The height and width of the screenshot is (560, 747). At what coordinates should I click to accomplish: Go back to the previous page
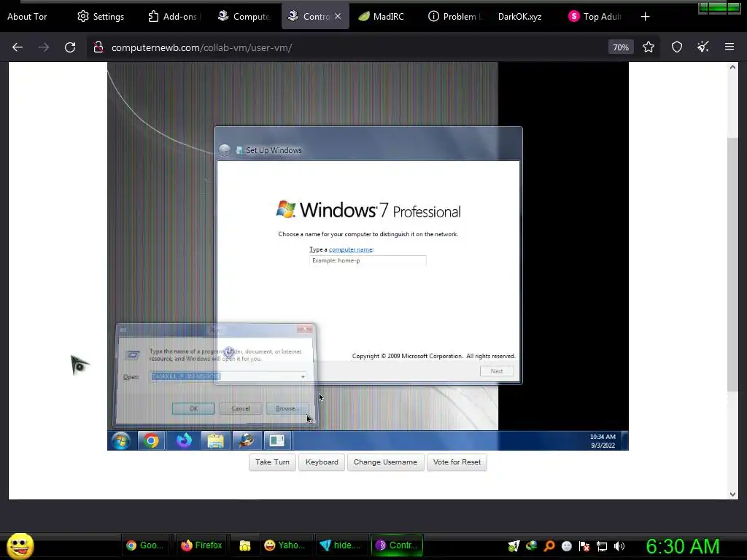coord(18,47)
